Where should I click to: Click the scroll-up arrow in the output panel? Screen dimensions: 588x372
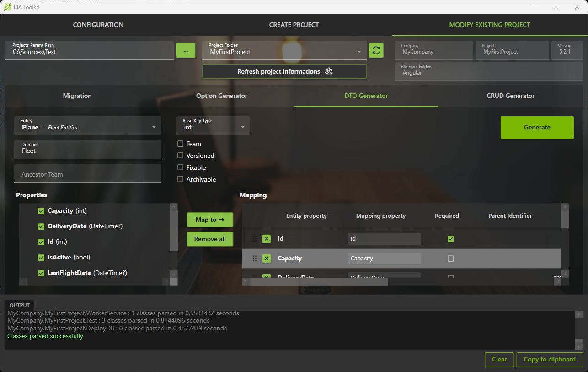579,314
